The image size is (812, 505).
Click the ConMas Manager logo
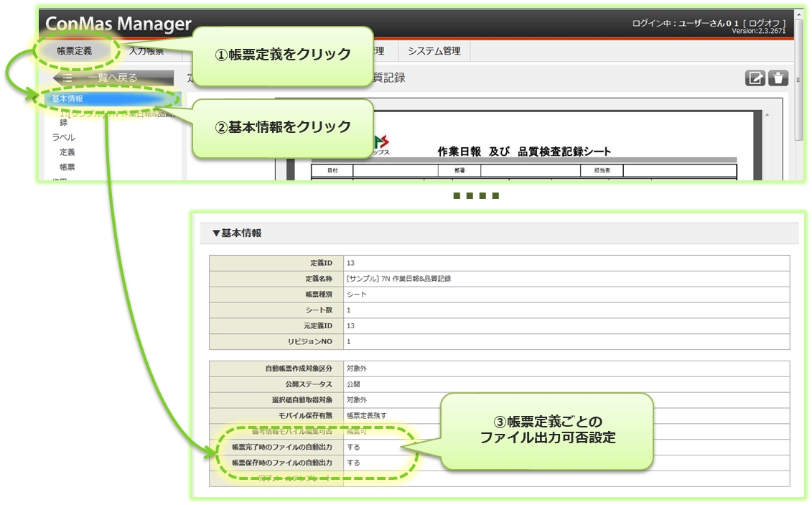point(118,23)
